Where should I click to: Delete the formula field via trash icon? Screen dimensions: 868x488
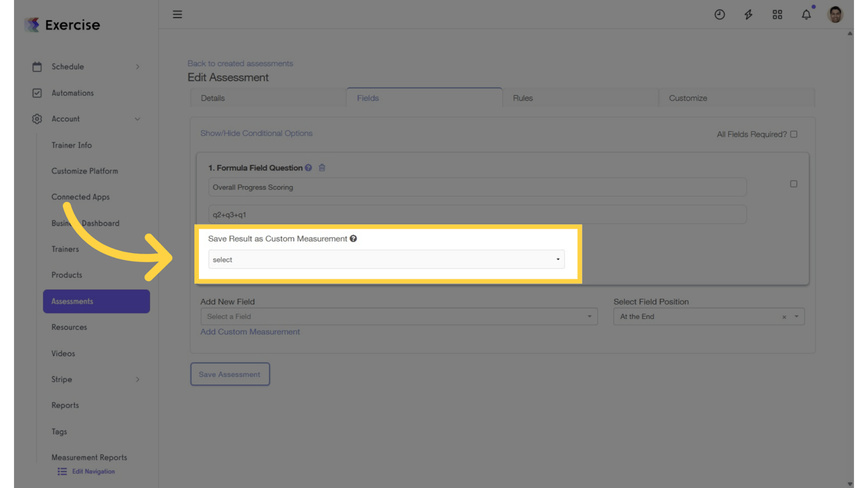(x=322, y=167)
